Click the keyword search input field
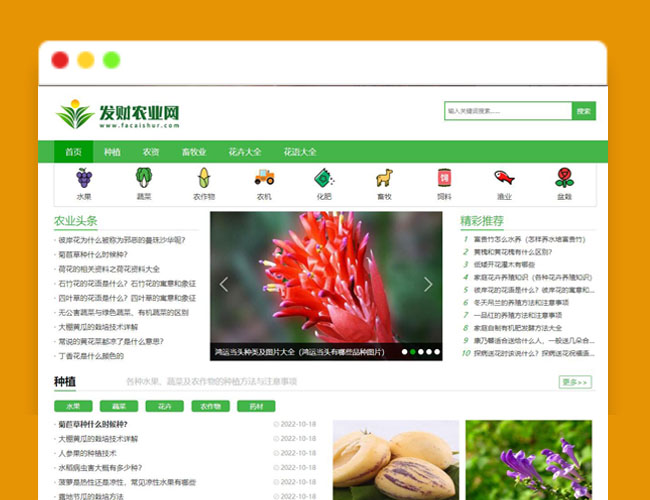 point(508,111)
